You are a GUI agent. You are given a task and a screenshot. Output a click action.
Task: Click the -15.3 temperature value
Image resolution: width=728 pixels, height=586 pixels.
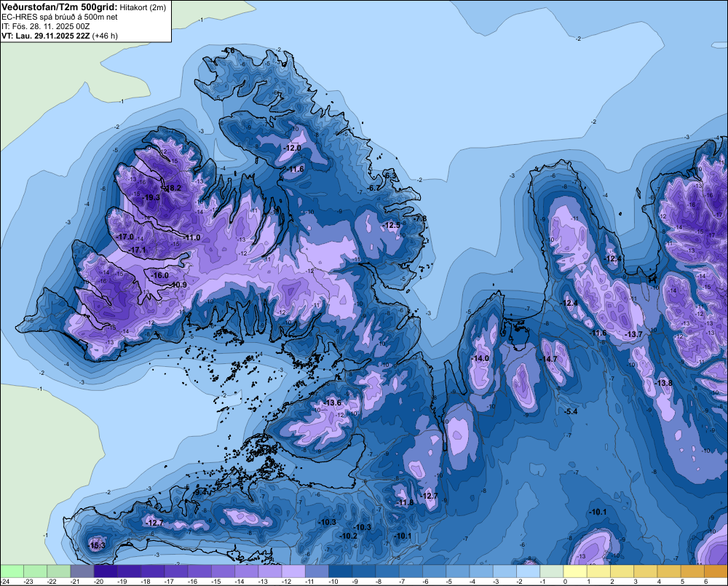(x=97, y=546)
